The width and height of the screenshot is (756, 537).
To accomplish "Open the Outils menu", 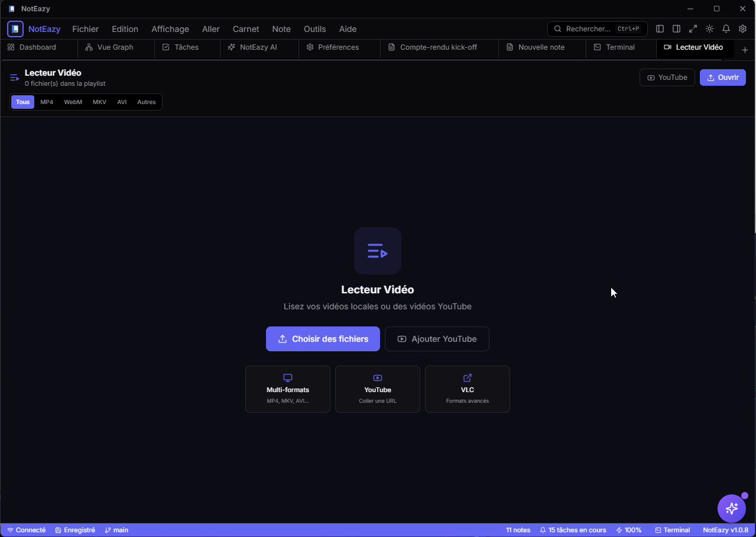I will pyautogui.click(x=315, y=29).
